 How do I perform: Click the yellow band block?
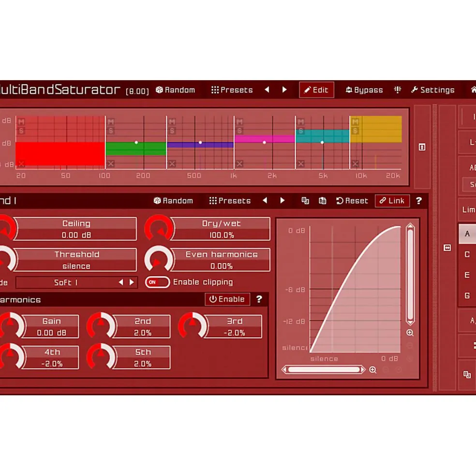pos(376,129)
